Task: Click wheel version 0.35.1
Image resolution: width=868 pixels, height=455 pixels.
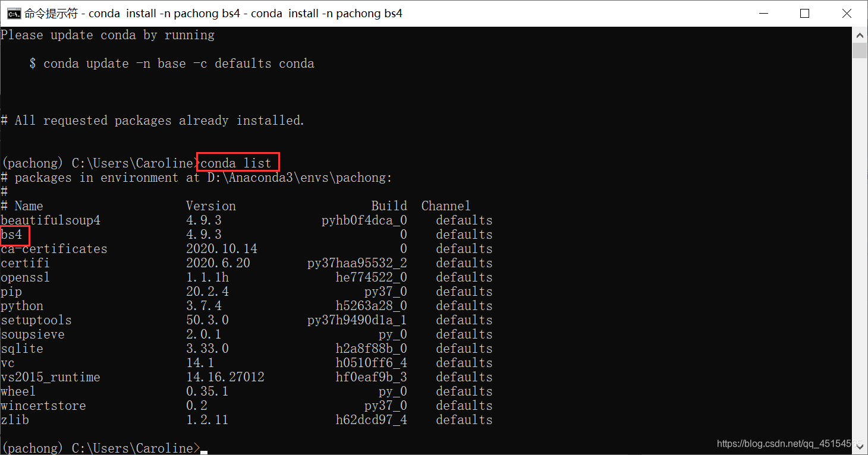Action: pyautogui.click(x=207, y=391)
